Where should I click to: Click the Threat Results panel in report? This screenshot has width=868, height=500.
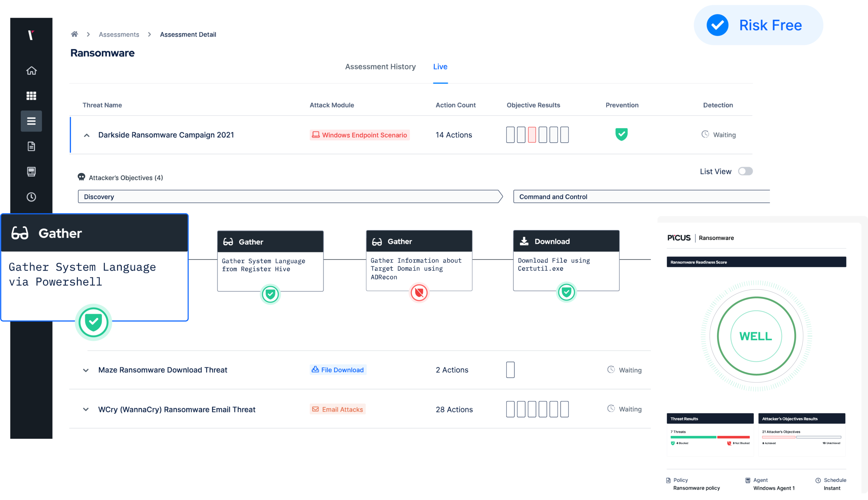click(x=710, y=434)
